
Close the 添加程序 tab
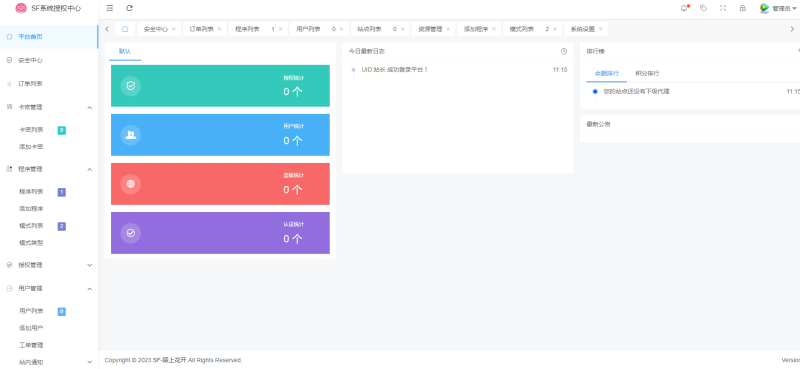tap(494, 29)
